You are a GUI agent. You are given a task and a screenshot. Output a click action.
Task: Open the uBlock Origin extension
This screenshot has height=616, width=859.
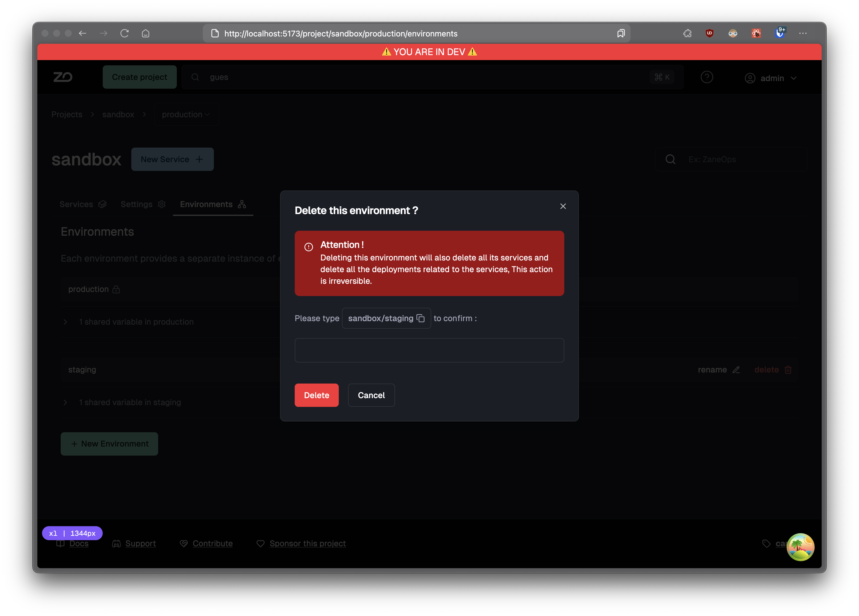709,33
